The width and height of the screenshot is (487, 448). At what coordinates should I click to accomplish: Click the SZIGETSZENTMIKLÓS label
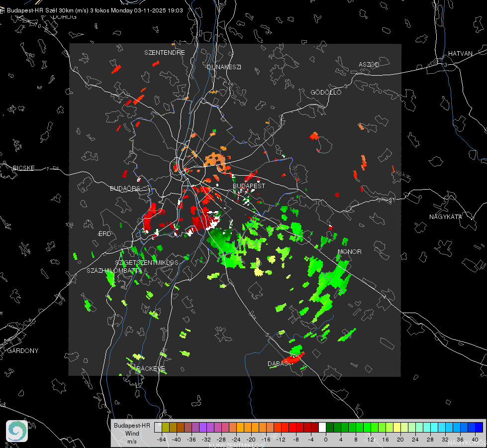147,263
